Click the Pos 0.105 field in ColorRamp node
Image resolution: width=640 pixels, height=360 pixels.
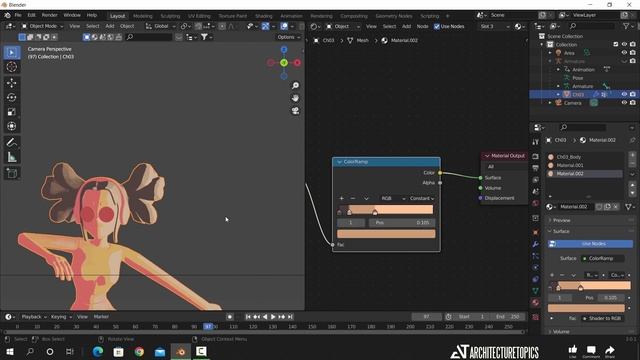tap(402, 223)
